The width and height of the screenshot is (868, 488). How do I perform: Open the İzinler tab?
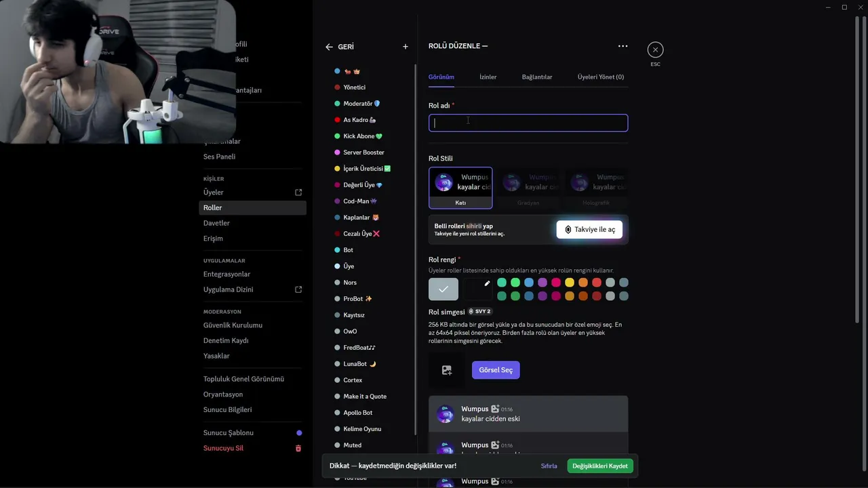[x=488, y=77]
